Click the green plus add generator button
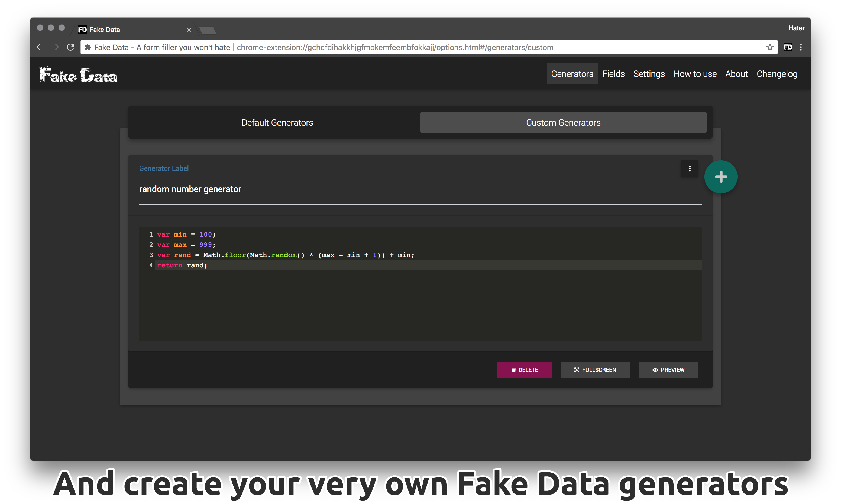841x504 pixels. [720, 177]
